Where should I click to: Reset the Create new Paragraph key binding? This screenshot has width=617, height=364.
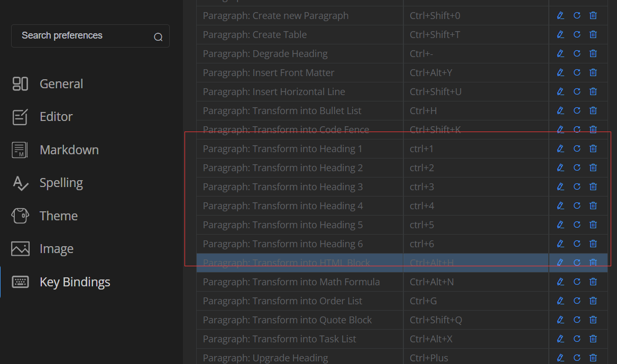coord(577,15)
